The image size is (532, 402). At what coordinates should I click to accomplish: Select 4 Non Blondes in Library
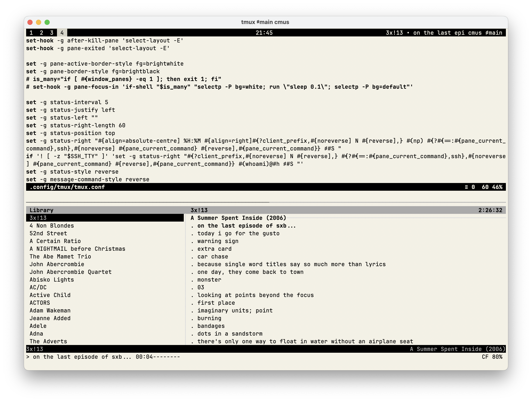tap(52, 226)
